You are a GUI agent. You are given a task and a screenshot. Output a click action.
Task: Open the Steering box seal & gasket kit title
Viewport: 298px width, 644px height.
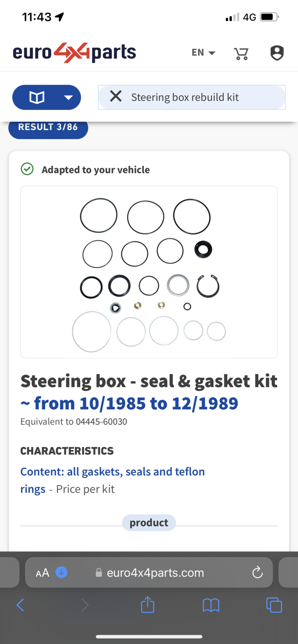tap(149, 392)
